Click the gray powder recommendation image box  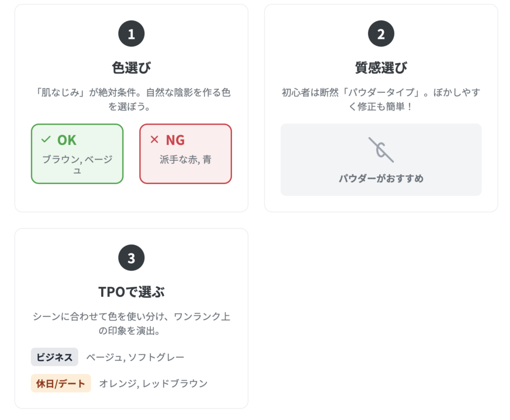[x=381, y=159]
